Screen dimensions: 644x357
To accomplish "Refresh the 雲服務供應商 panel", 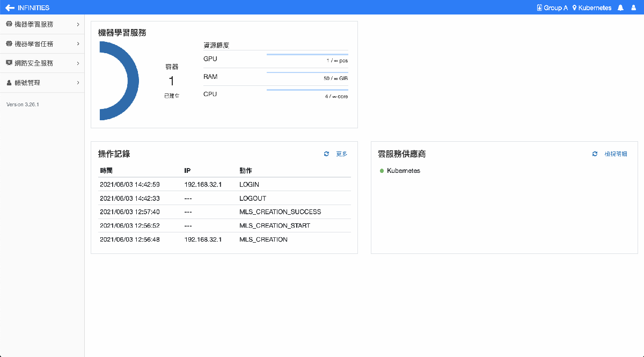I will 595,154.
